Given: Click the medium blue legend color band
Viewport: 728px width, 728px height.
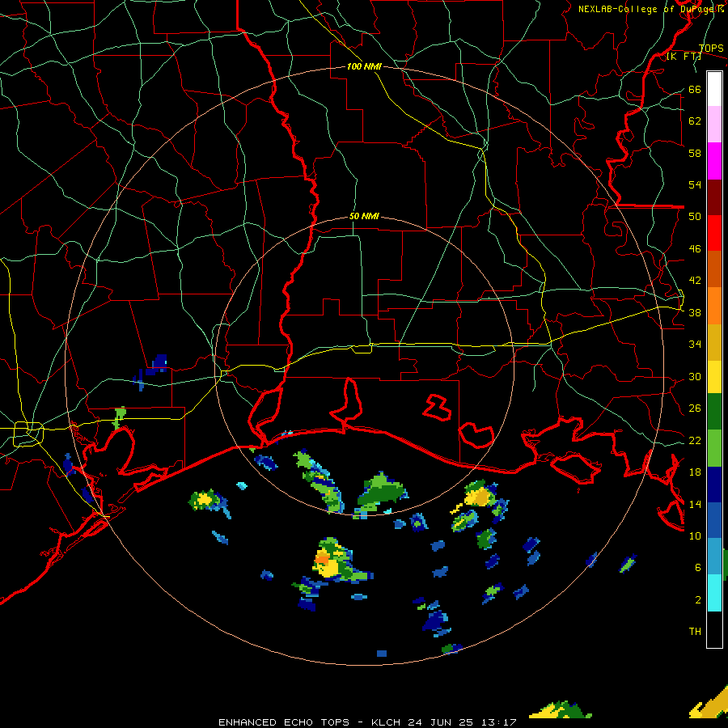Looking at the screenshot, I should pyautogui.click(x=714, y=520).
